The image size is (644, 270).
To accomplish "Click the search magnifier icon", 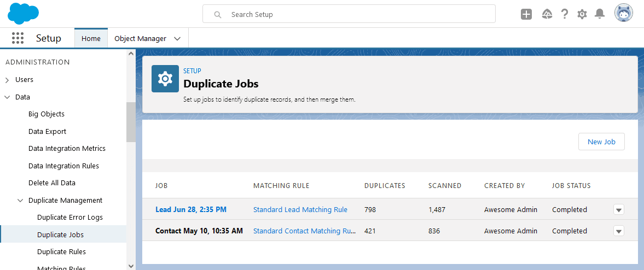I will (x=218, y=14).
